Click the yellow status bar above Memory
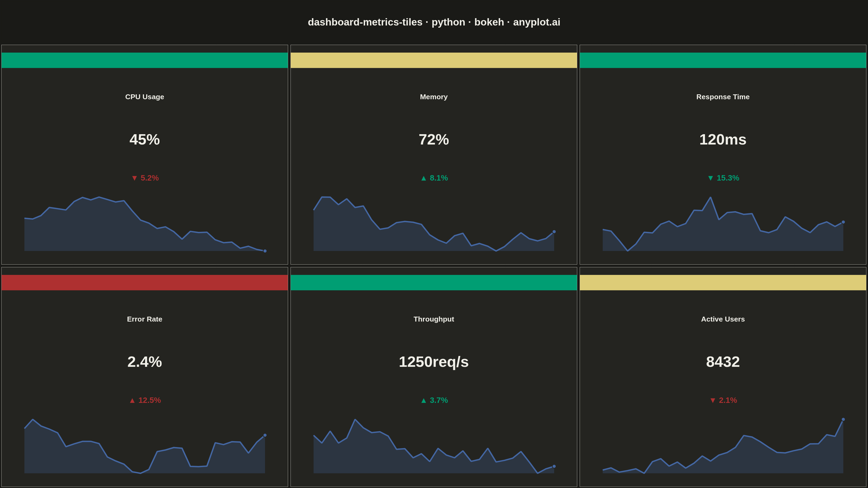Screen dimensions: 868x488 tap(434, 60)
